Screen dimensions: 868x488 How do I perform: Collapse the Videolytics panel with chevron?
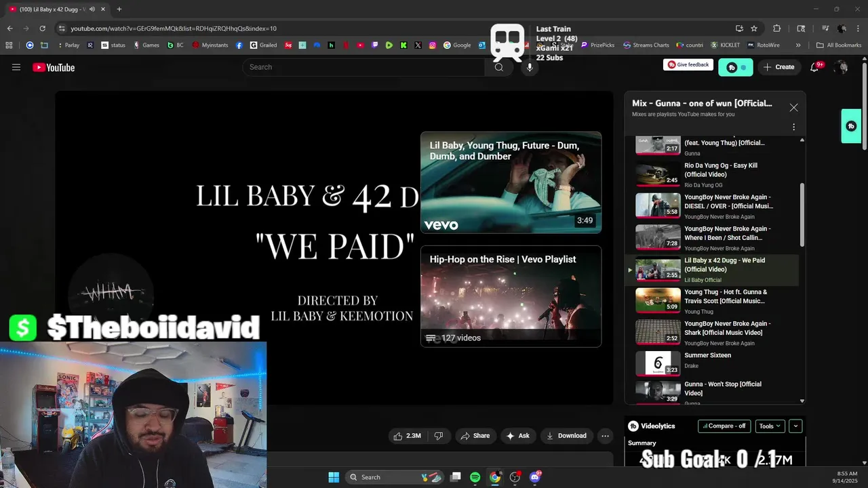click(795, 426)
